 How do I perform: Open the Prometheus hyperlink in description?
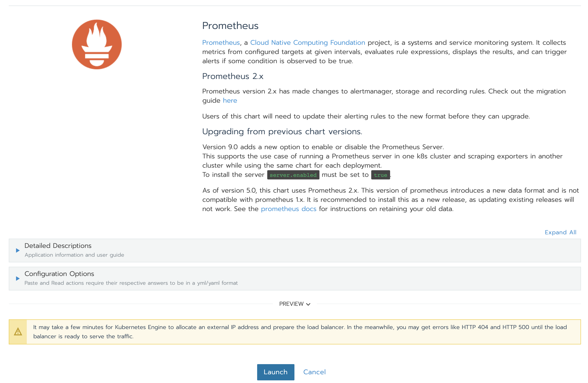(221, 43)
